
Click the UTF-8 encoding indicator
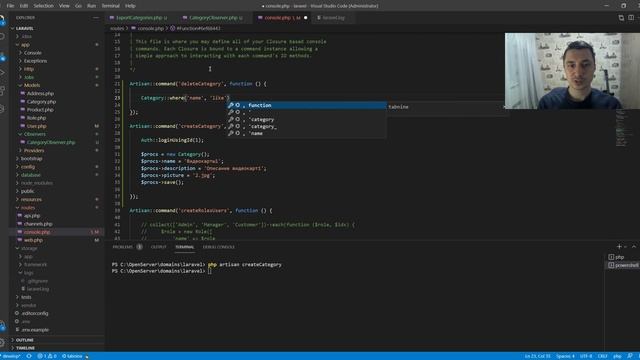[x=586, y=356]
